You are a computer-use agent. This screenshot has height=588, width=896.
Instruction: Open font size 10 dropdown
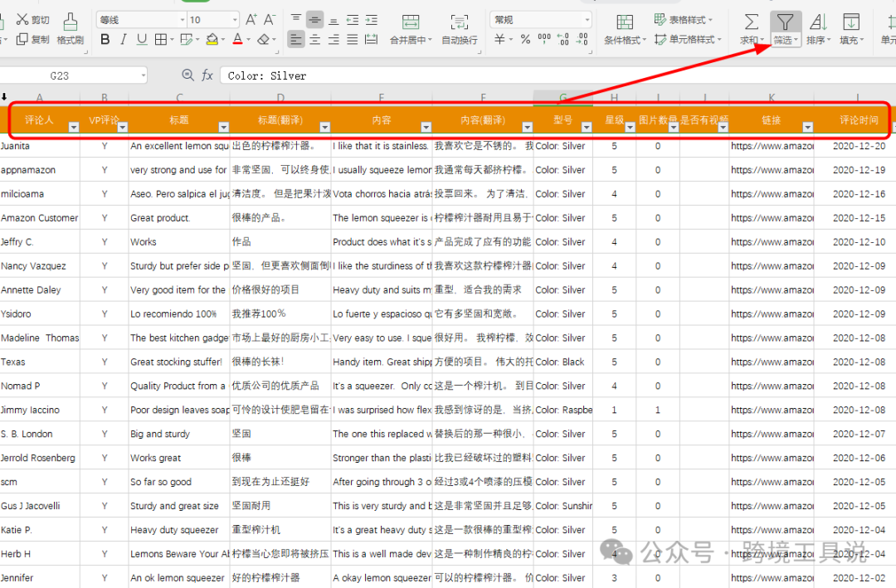[x=235, y=20]
